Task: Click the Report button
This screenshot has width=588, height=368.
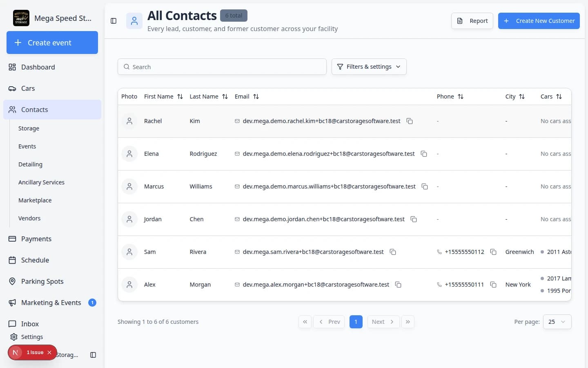Action: click(472, 21)
